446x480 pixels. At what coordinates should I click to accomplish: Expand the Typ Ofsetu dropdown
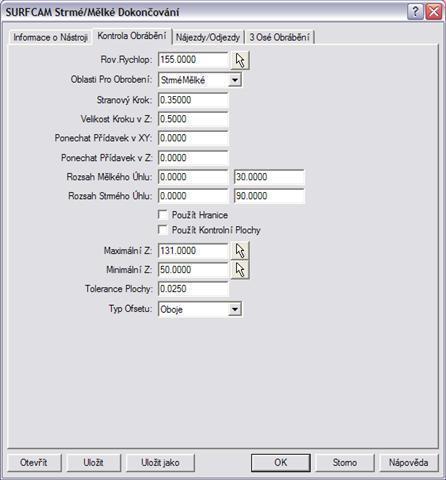[235, 309]
